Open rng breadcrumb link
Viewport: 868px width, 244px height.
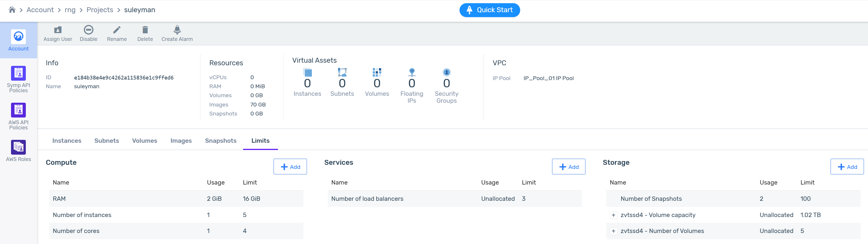[70, 10]
